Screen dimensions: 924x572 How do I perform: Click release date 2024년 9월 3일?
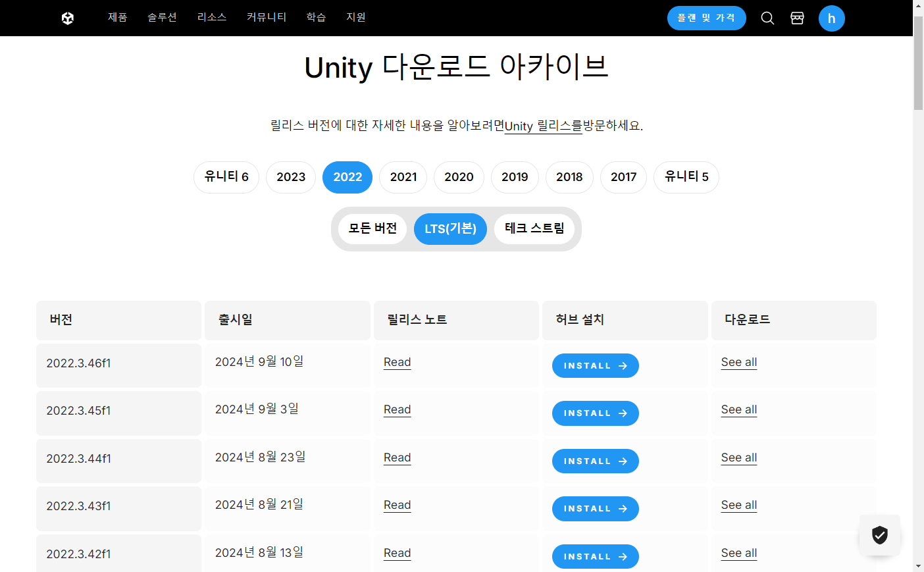pyautogui.click(x=257, y=409)
